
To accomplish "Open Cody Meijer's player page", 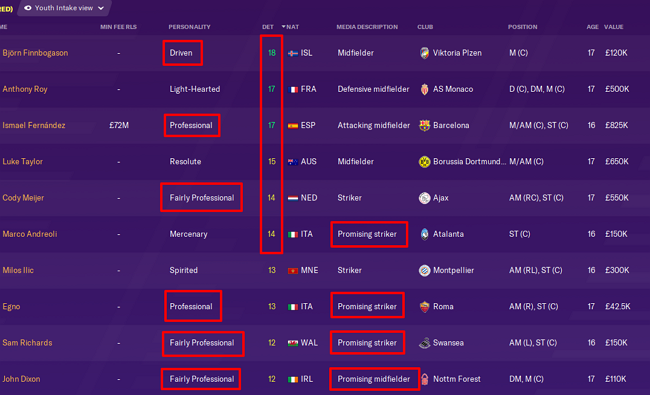I will click(x=23, y=198).
